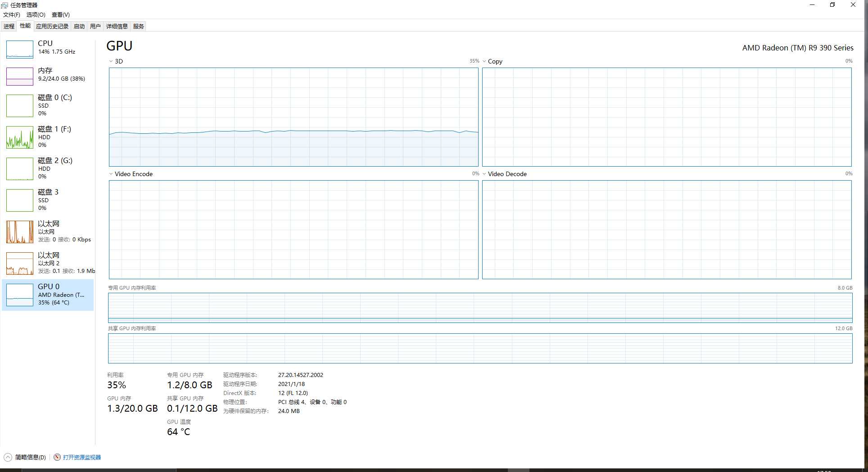Click the Copy engine graph

[667, 117]
